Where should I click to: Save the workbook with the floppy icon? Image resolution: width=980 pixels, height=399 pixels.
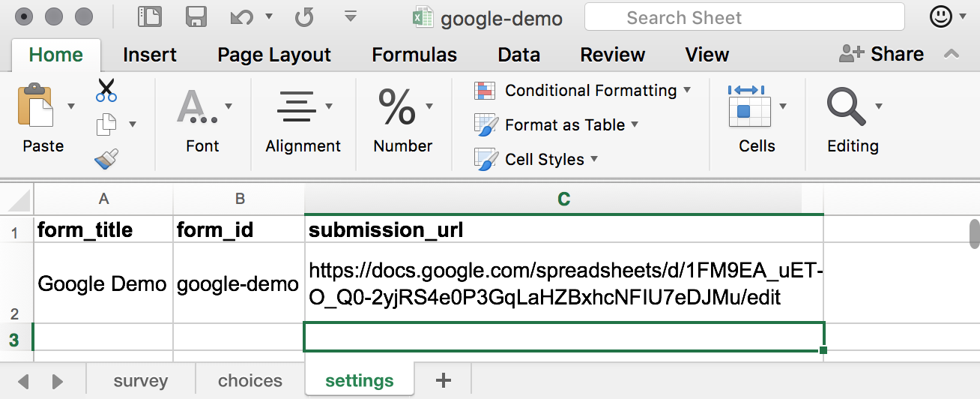click(x=196, y=18)
